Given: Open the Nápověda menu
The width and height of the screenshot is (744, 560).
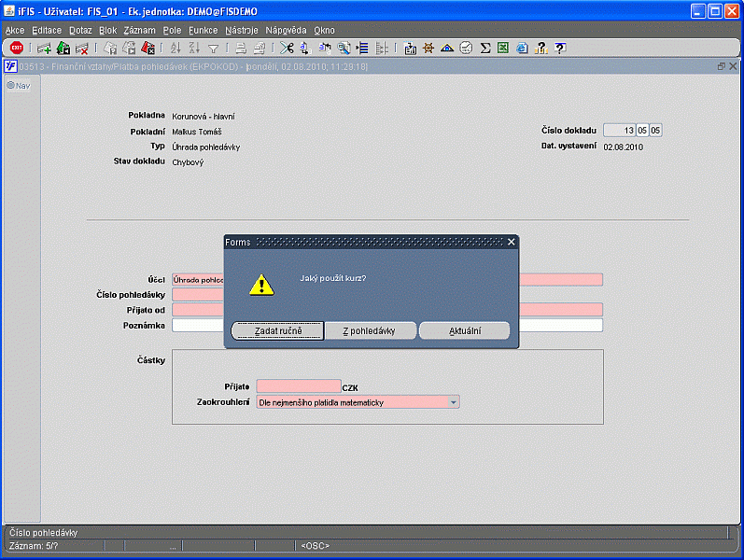Looking at the screenshot, I should pos(286,30).
